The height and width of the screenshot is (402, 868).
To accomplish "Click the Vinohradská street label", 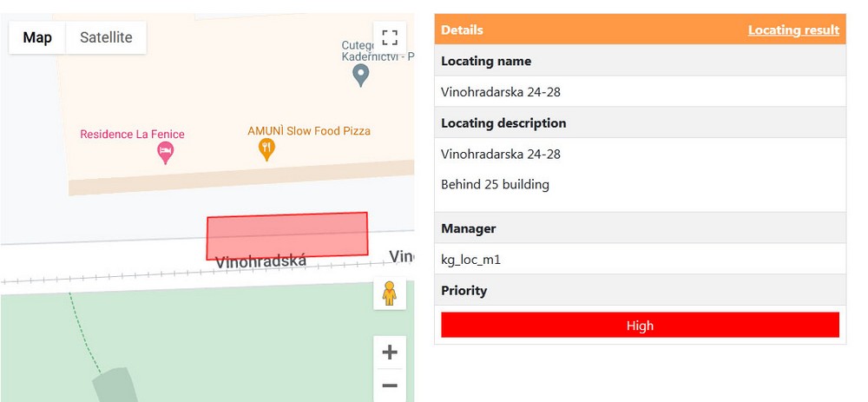I will 260,261.
